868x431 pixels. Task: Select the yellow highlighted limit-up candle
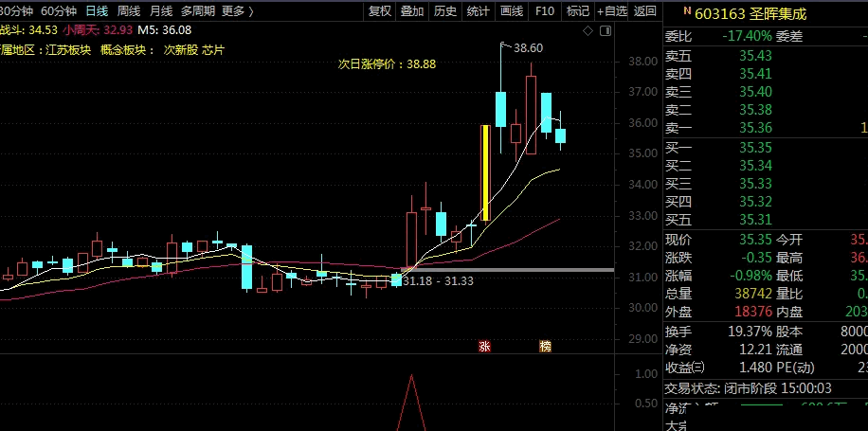(x=486, y=172)
